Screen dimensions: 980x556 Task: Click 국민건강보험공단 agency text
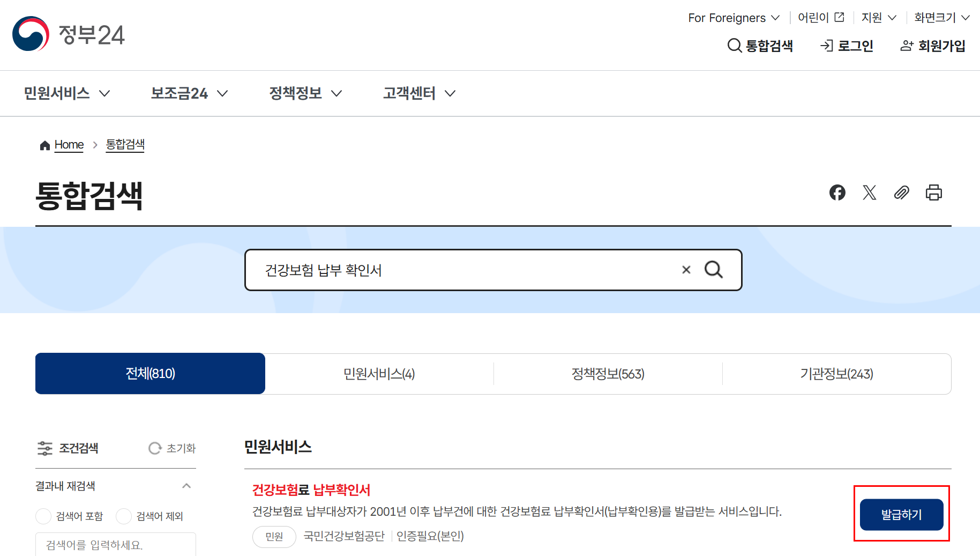click(344, 536)
